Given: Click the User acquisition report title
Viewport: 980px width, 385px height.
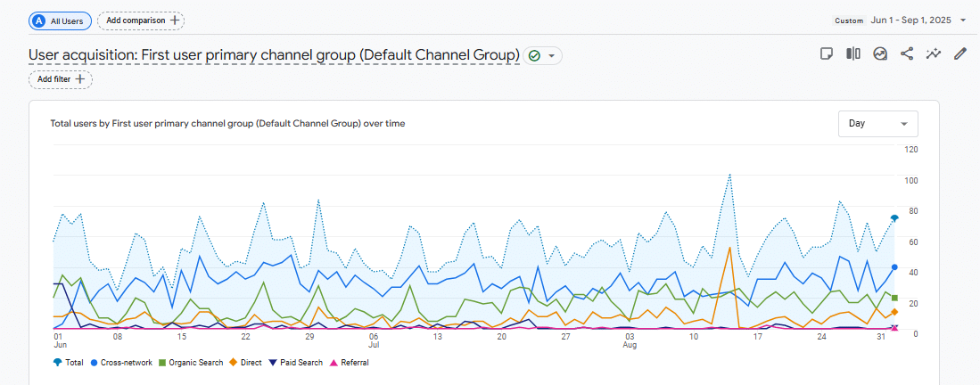Looking at the screenshot, I should click(x=274, y=55).
